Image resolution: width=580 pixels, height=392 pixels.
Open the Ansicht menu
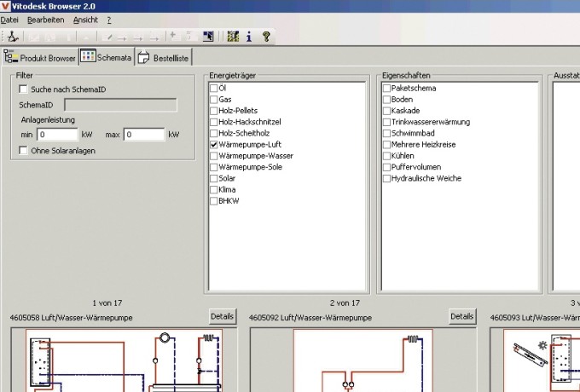pyautogui.click(x=85, y=20)
